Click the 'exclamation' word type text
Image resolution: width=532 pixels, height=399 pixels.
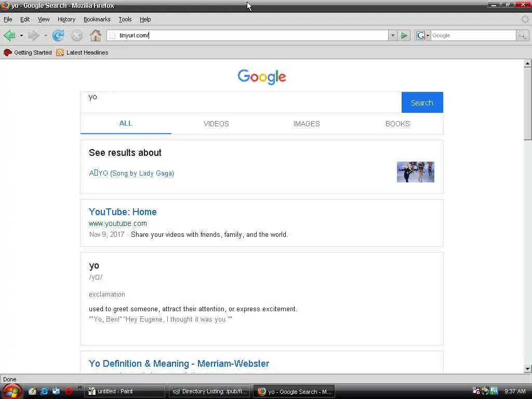(107, 295)
